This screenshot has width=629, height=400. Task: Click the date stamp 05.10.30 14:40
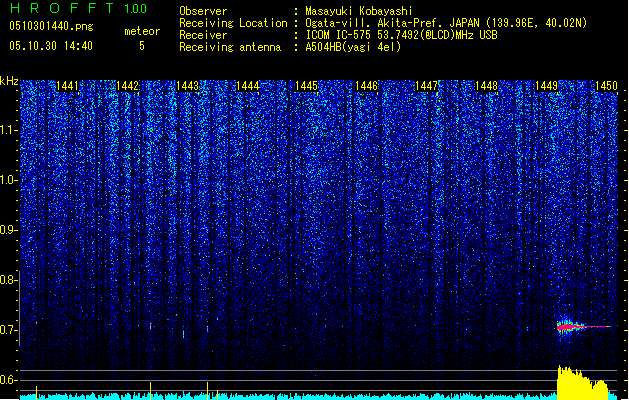[51, 46]
